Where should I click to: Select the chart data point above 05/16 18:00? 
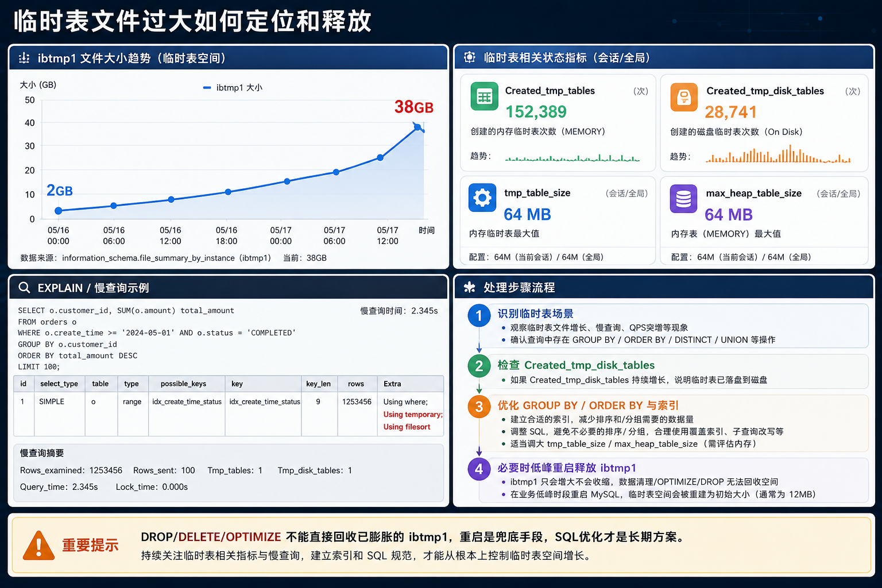pyautogui.click(x=228, y=192)
